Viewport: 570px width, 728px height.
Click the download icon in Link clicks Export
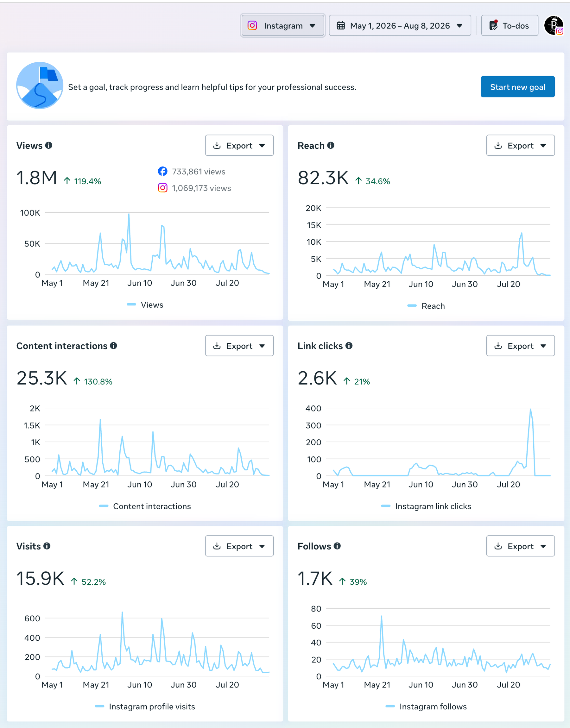tap(498, 346)
